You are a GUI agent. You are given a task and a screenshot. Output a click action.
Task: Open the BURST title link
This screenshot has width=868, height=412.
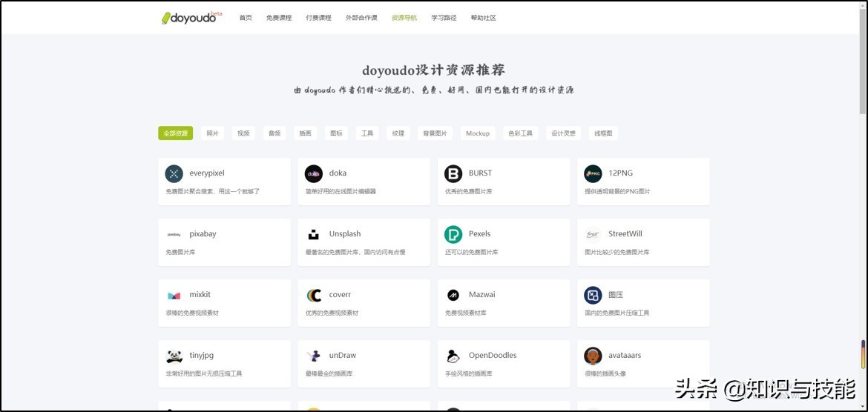pyautogui.click(x=481, y=173)
